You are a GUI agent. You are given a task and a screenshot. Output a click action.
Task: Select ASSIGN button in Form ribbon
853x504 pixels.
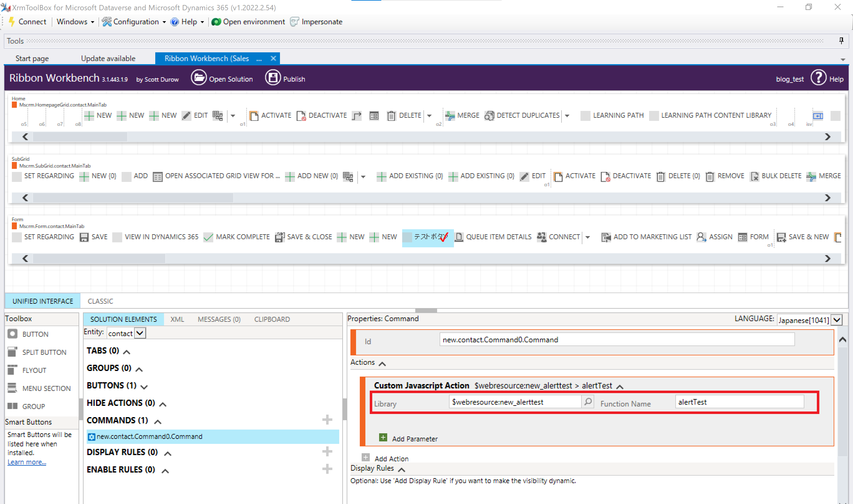pyautogui.click(x=714, y=237)
